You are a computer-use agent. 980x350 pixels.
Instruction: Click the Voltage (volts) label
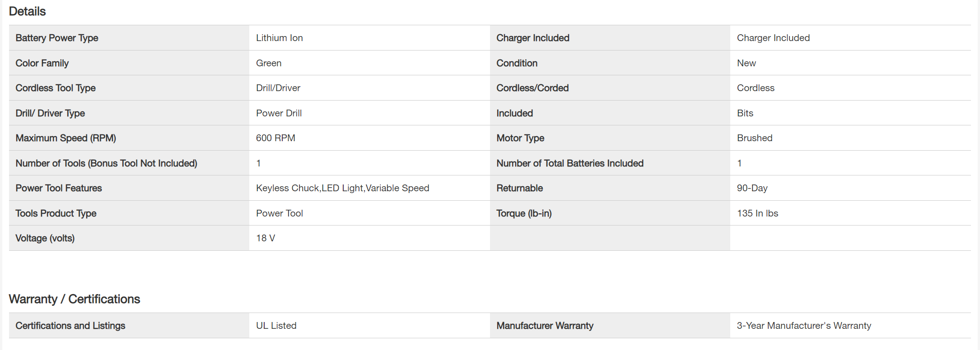click(45, 238)
